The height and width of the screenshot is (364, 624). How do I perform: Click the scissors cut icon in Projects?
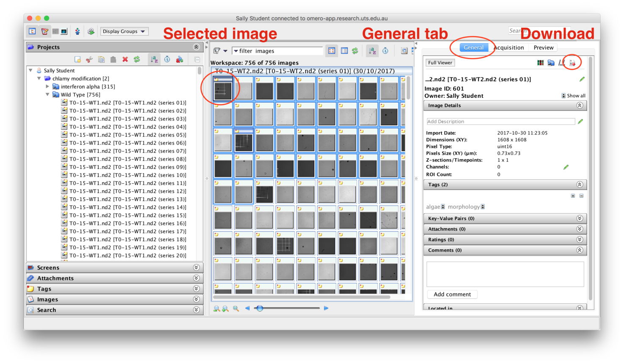[x=89, y=60]
